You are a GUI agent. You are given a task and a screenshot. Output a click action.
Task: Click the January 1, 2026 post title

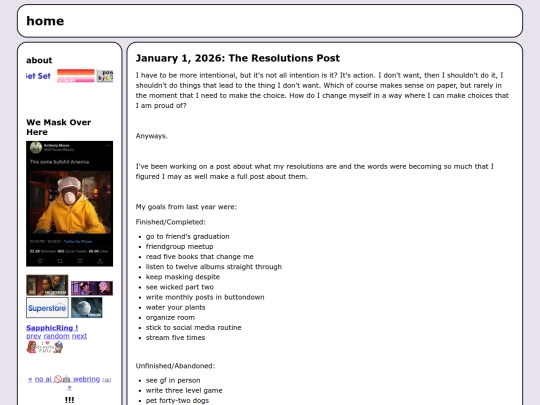pos(238,58)
